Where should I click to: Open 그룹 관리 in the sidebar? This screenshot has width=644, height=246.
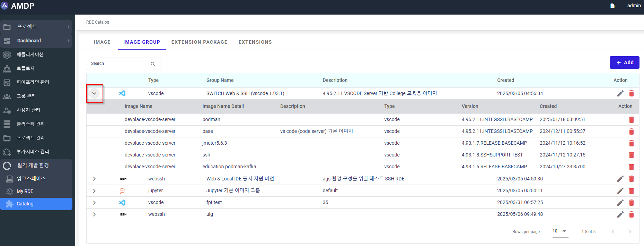point(36,96)
